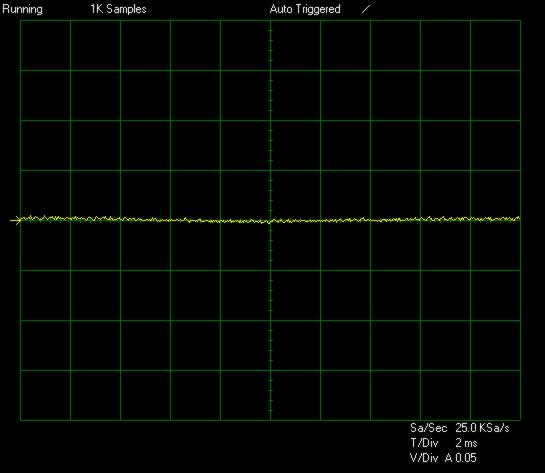Click the "Auto Triggered" trigger status
Viewport: 545px width, 473px height.
pyautogui.click(x=305, y=9)
